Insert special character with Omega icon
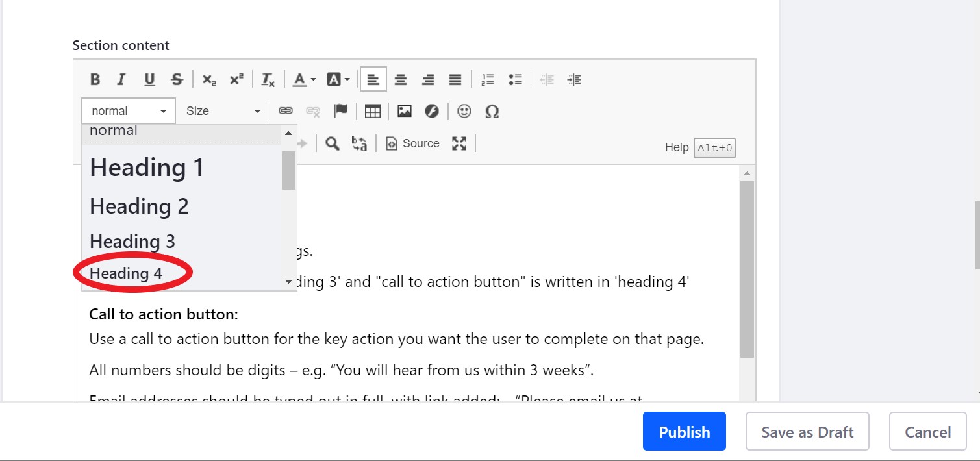Image resolution: width=980 pixels, height=461 pixels. 492,111
